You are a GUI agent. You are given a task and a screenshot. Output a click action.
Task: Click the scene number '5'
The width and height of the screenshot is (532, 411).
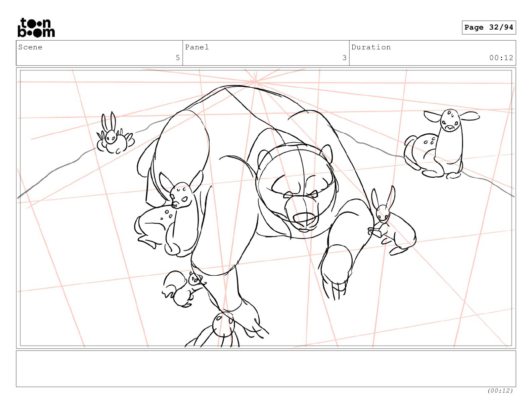coord(178,58)
